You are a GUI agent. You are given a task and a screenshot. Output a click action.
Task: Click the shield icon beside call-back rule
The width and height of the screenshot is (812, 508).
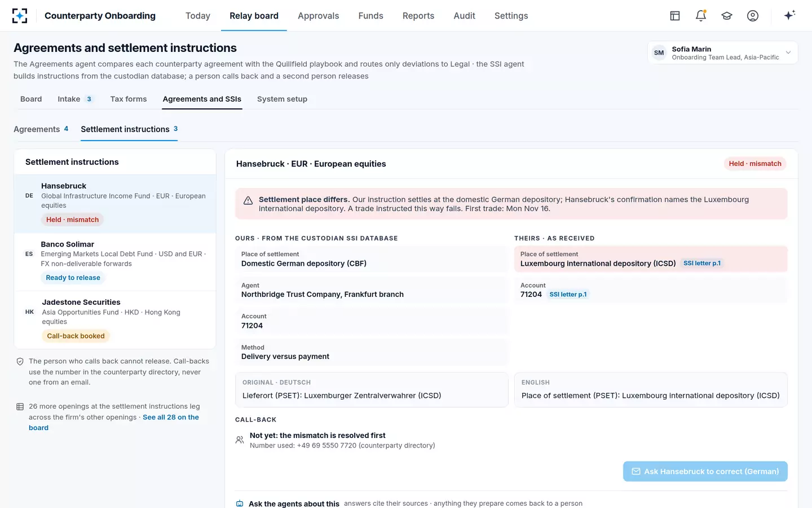[x=20, y=361]
